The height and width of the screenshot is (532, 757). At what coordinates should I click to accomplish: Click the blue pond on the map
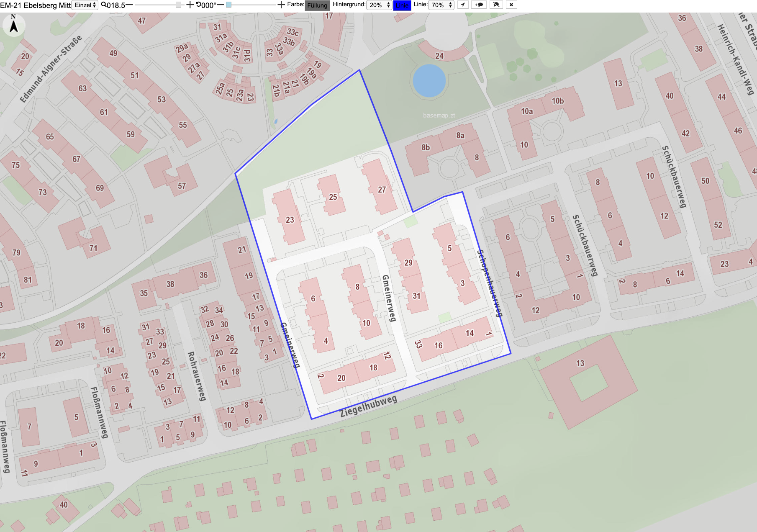pos(429,81)
